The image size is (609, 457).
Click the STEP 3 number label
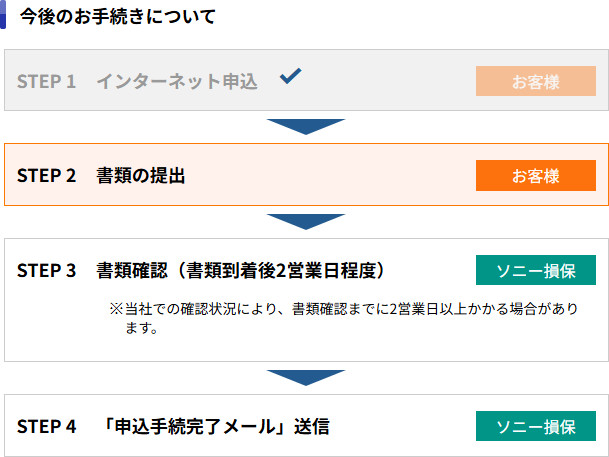point(46,271)
